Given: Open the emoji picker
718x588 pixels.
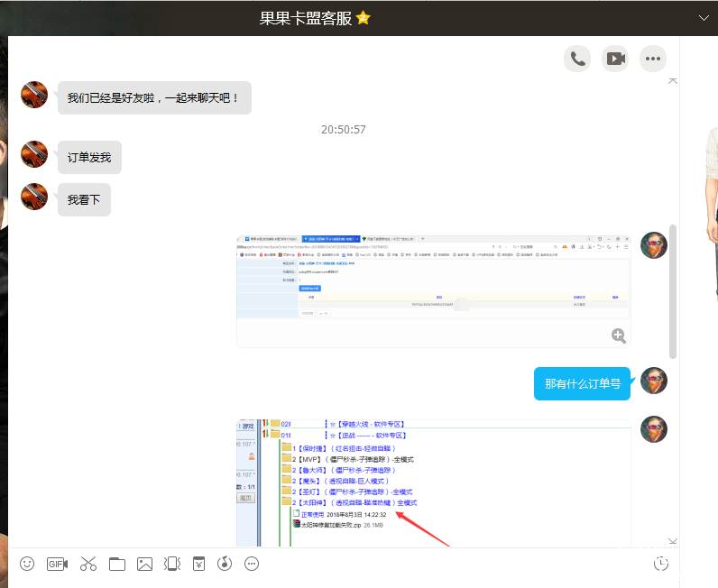Looking at the screenshot, I should [27, 564].
